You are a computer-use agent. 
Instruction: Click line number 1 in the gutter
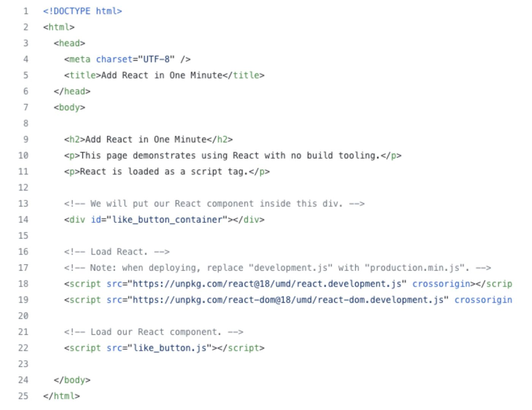click(25, 11)
